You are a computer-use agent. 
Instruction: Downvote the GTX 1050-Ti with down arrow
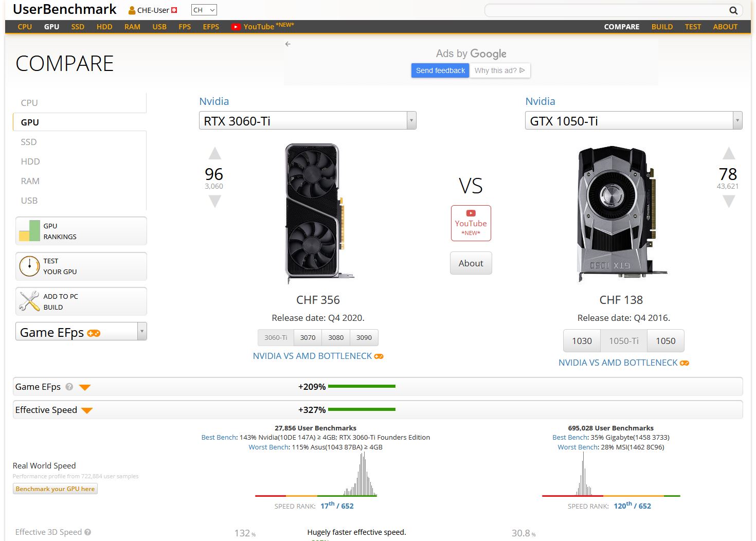pyautogui.click(x=728, y=202)
